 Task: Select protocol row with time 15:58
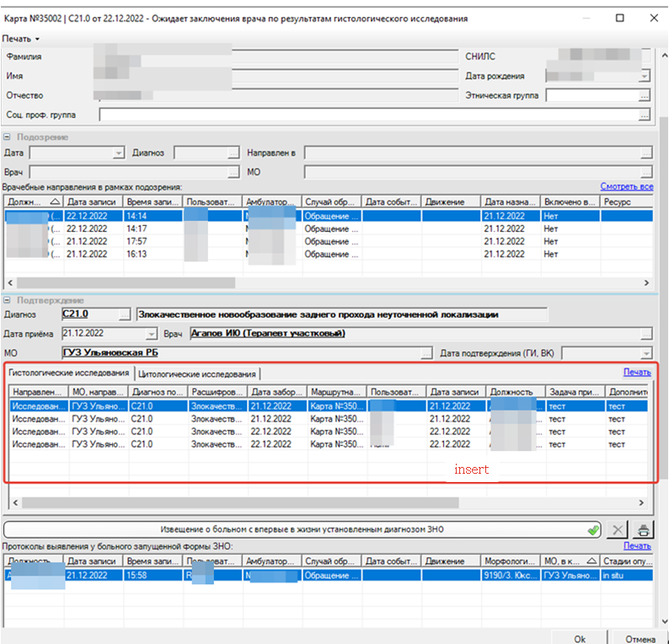[329, 576]
